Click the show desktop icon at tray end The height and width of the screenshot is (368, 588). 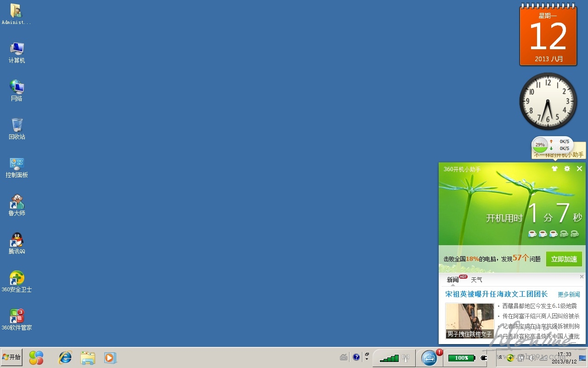583,358
